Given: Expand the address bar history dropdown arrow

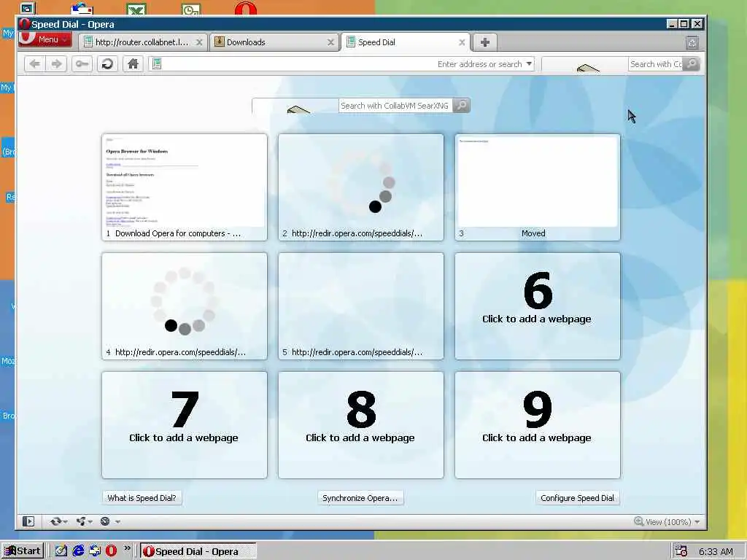Looking at the screenshot, I should (x=529, y=64).
